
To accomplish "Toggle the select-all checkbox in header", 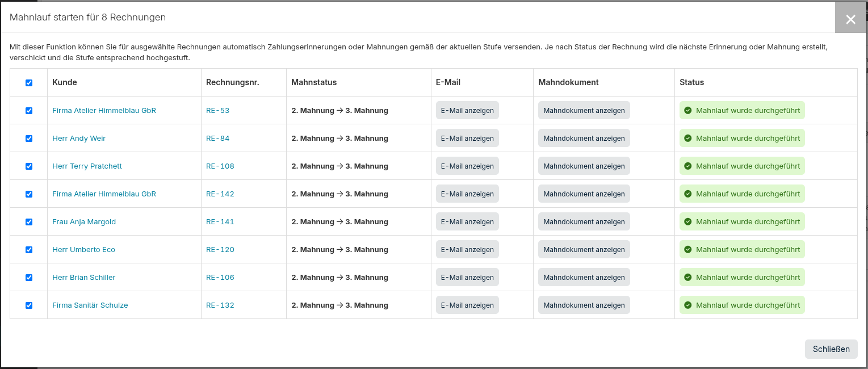I will tap(29, 83).
